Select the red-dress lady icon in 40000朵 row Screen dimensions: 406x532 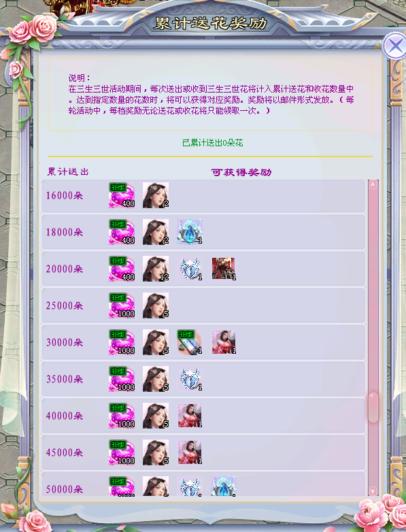[x=190, y=416]
